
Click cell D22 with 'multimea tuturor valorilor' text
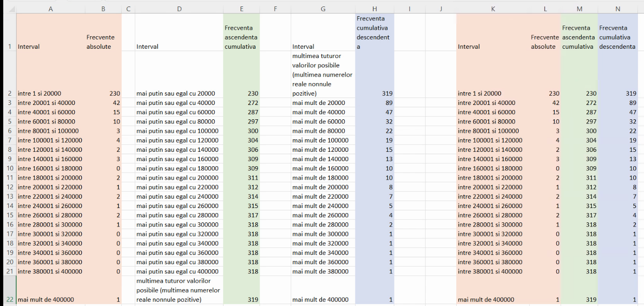[x=179, y=290]
